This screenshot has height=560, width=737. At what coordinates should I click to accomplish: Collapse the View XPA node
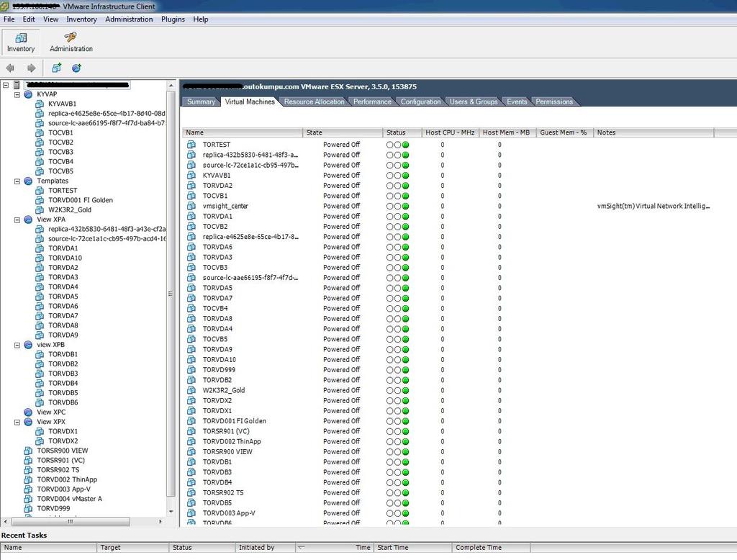coord(17,220)
